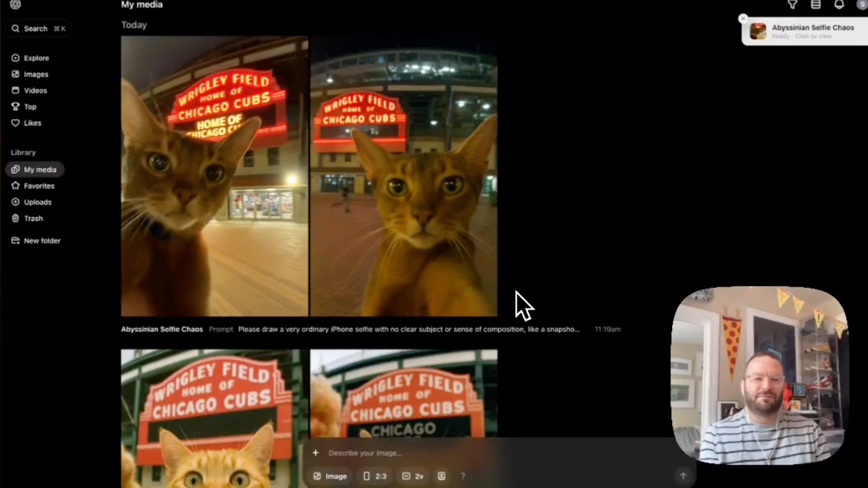
Task: Switch layout with the list view icon
Action: point(815,4)
